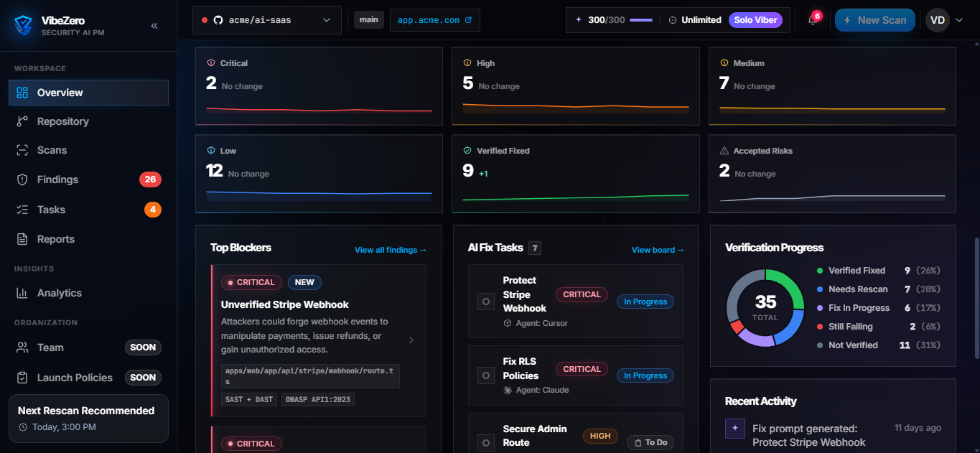
Task: Follow the View board link
Action: [658, 250]
